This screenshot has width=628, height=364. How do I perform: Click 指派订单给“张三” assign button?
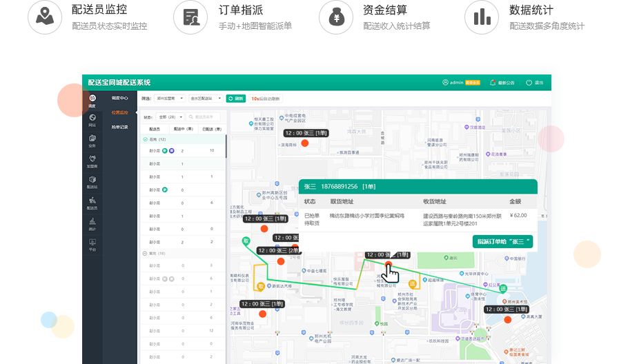click(x=502, y=241)
